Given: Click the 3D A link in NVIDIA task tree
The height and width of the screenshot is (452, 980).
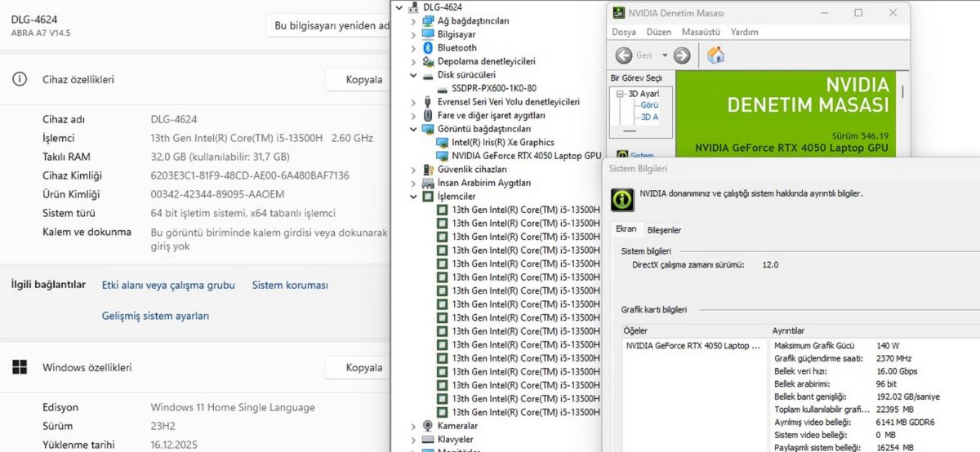Looking at the screenshot, I should point(649,117).
